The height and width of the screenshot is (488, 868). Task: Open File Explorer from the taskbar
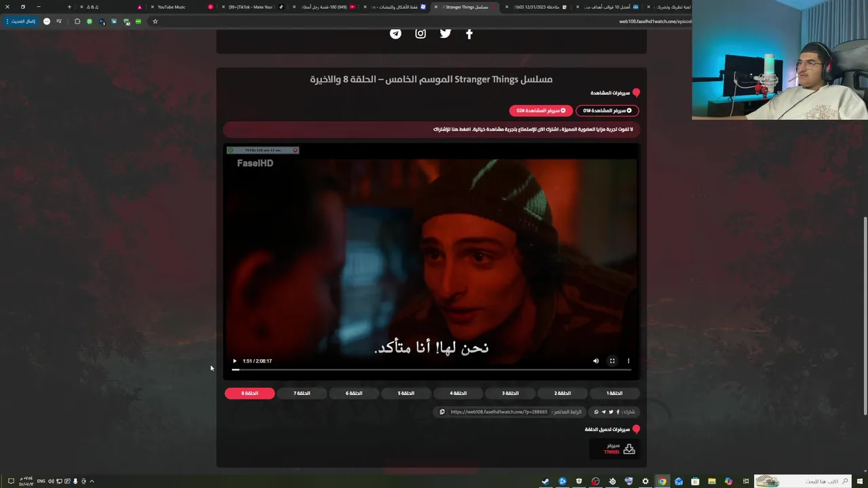(x=712, y=481)
